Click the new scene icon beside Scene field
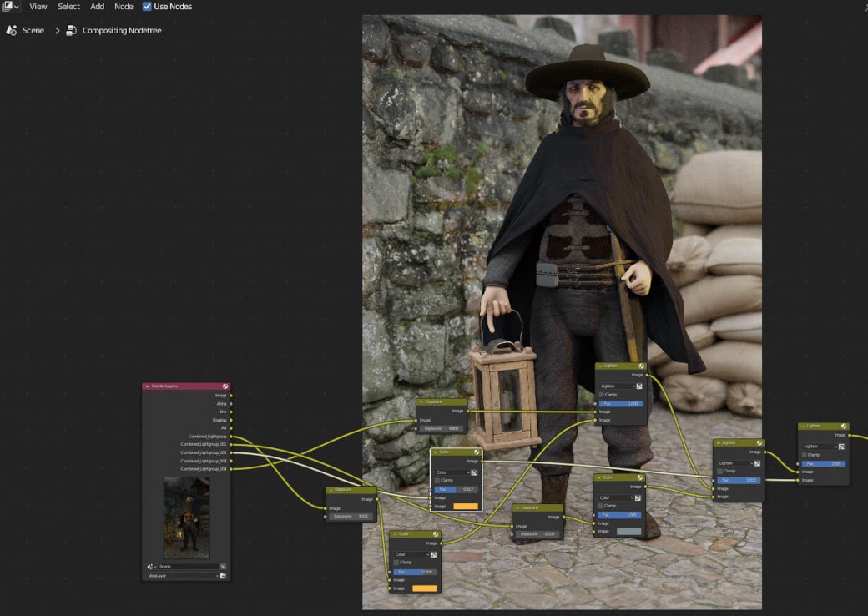This screenshot has height=616, width=868. coord(223,565)
